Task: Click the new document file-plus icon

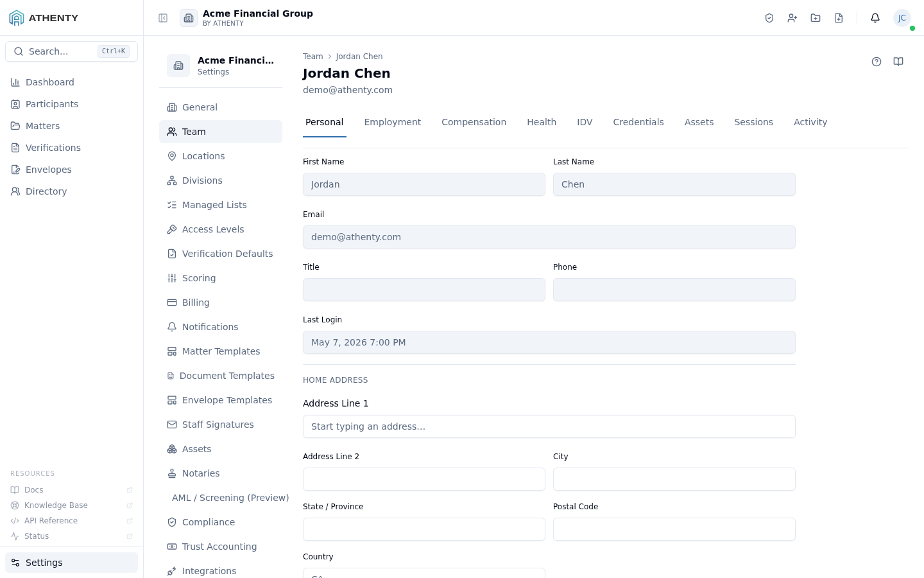Action: 839,18
